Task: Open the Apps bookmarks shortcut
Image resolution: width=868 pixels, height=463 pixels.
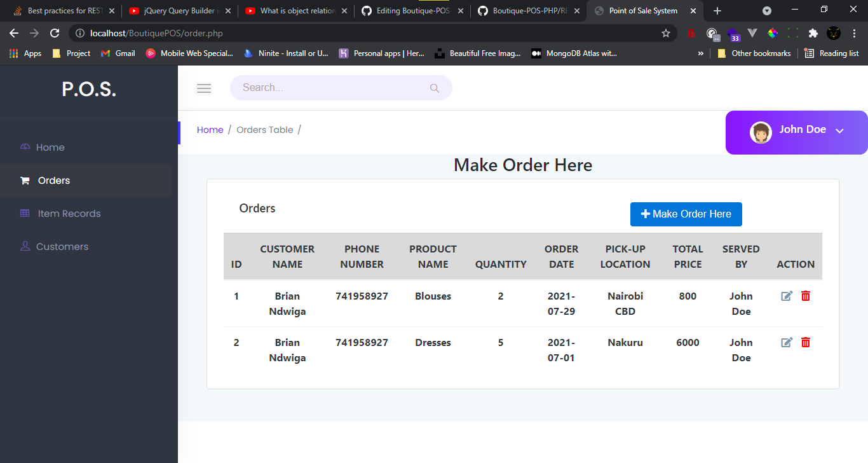Action: (25, 53)
